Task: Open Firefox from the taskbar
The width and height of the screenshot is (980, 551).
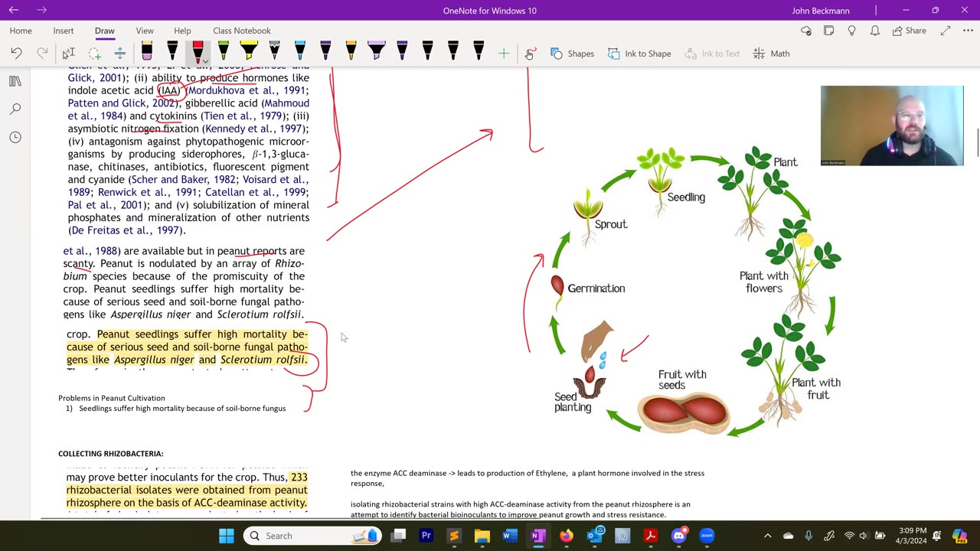Action: [x=567, y=536]
